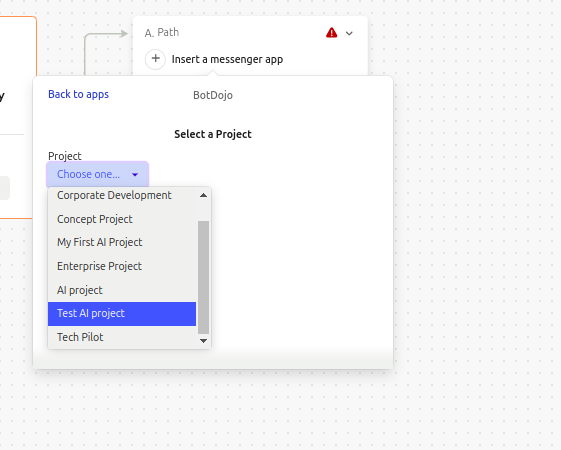This screenshot has height=450, width=561.
Task: Collapse Path A with the chevron
Action: 349,33
